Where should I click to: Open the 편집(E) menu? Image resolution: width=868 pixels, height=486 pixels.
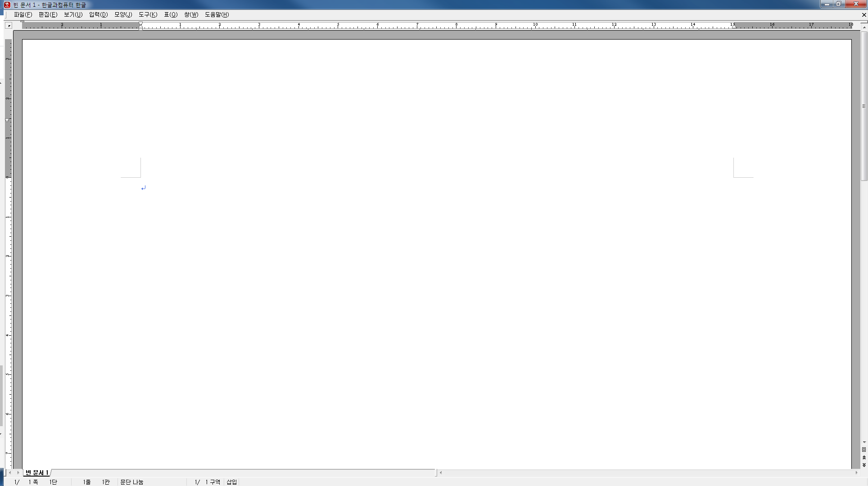pyautogui.click(x=48, y=14)
